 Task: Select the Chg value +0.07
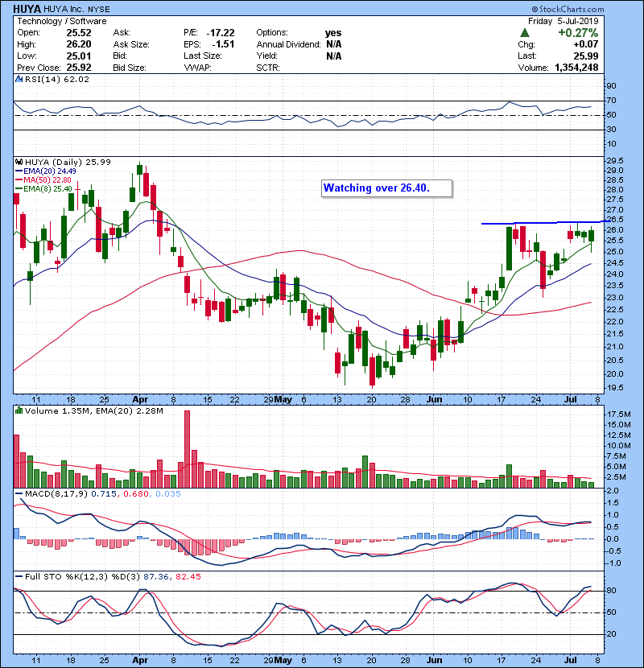pos(585,44)
